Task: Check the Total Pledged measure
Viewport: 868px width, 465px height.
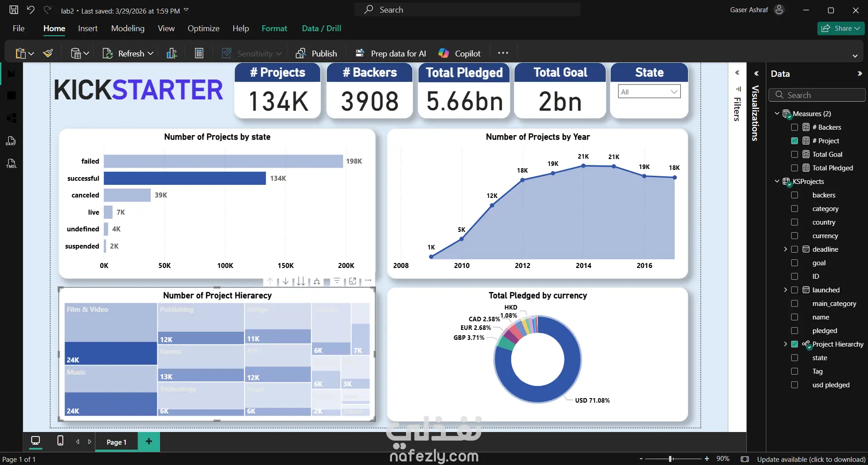Action: (794, 168)
